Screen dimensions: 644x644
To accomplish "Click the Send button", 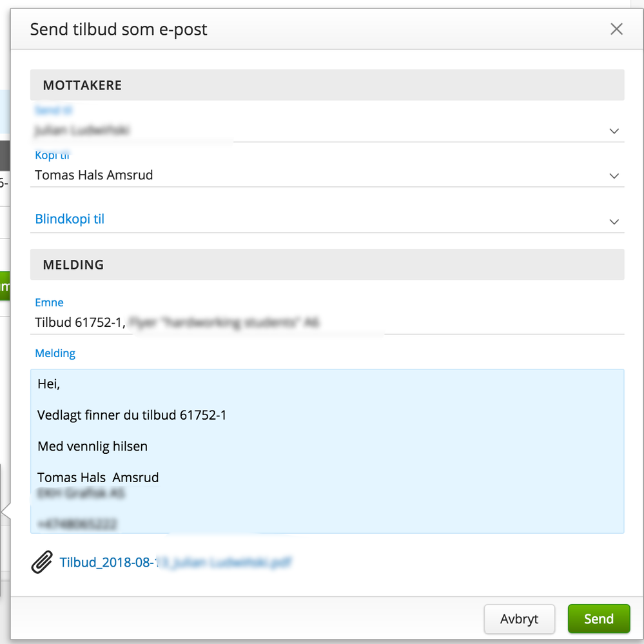I will click(x=599, y=618).
